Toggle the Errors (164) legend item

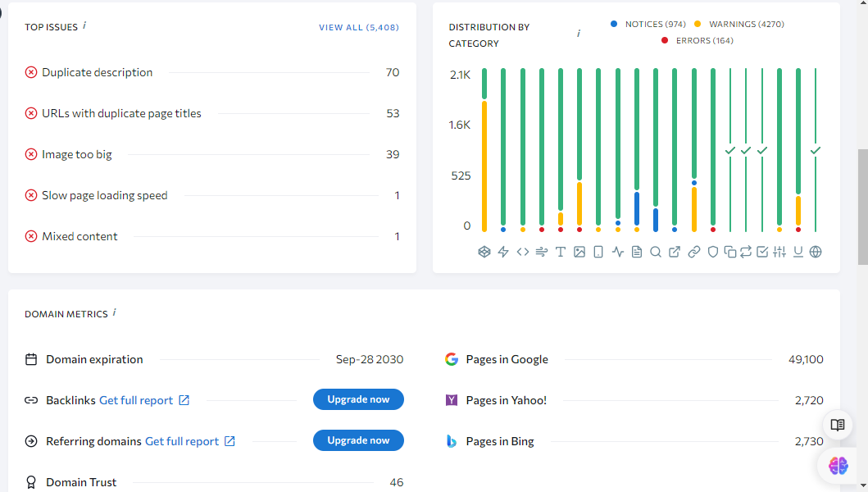point(698,41)
